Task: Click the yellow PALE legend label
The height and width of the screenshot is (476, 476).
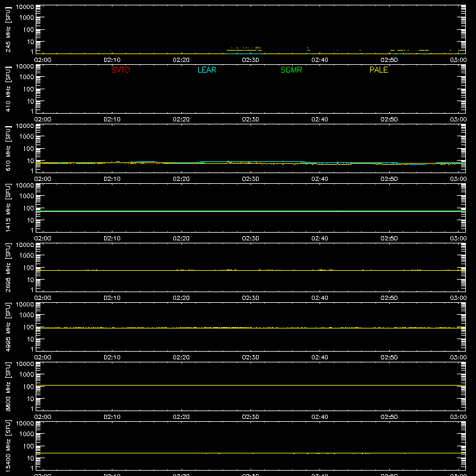Action: click(x=378, y=70)
